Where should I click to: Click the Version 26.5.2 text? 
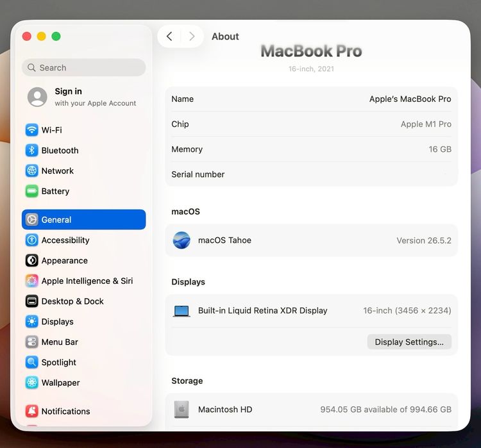[x=424, y=240]
